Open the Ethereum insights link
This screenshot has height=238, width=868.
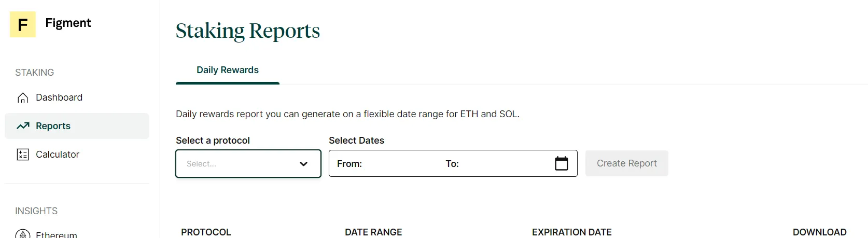pos(57,235)
